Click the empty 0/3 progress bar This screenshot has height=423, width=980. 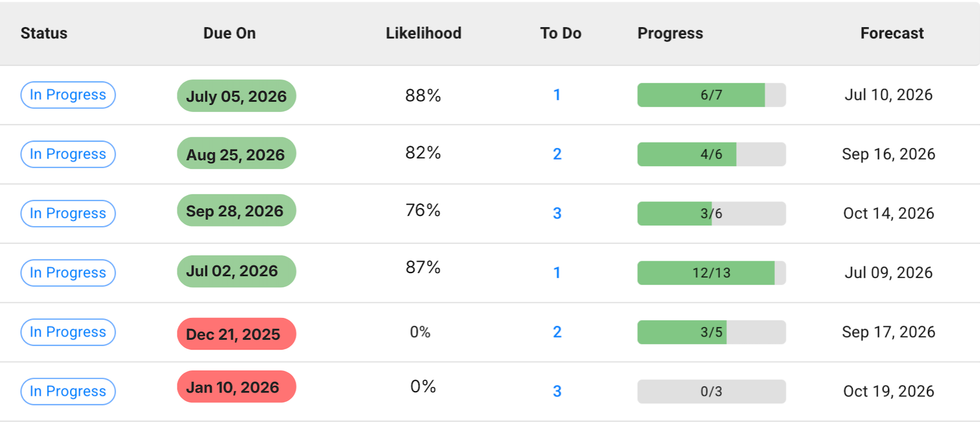coord(711,392)
